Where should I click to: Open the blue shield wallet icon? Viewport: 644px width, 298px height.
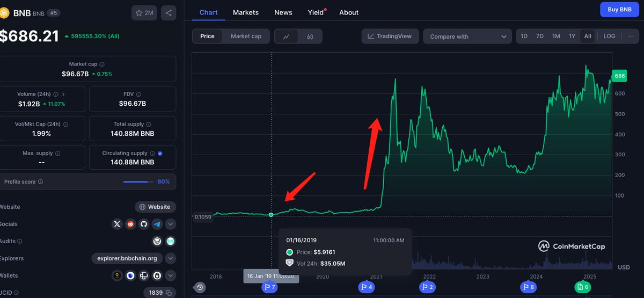130,275
